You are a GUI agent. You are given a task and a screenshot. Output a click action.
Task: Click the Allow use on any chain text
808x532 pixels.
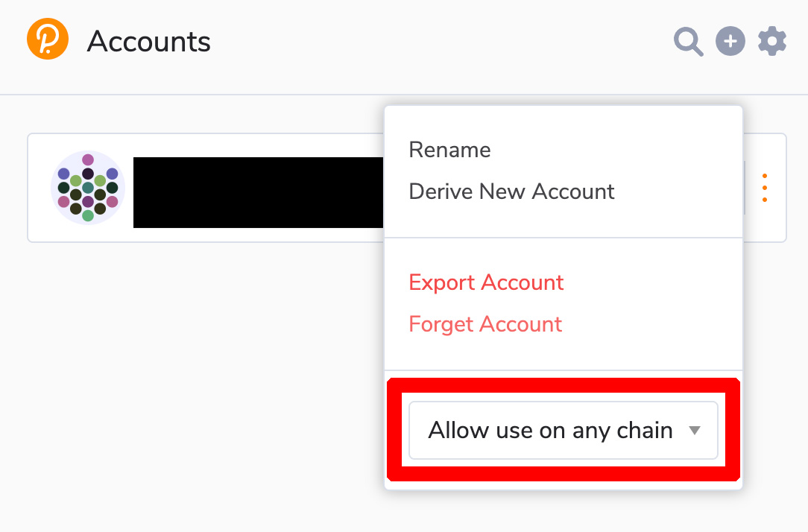[550, 431]
